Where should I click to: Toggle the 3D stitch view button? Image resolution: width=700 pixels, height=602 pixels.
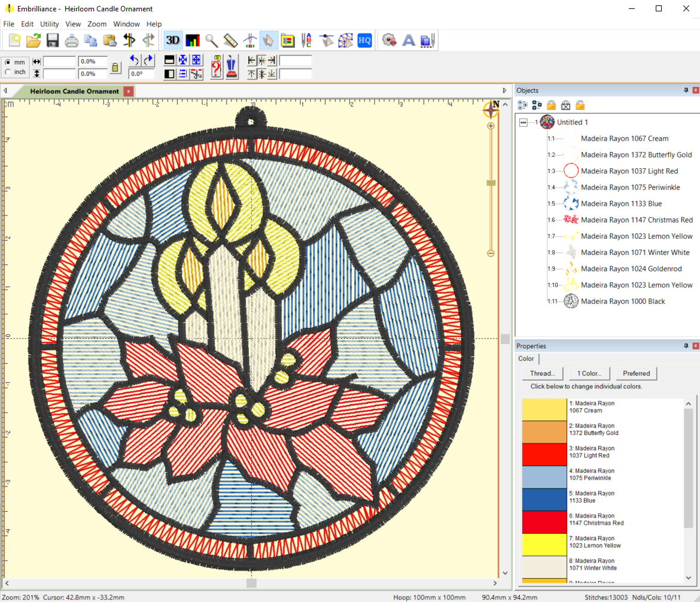point(173,41)
